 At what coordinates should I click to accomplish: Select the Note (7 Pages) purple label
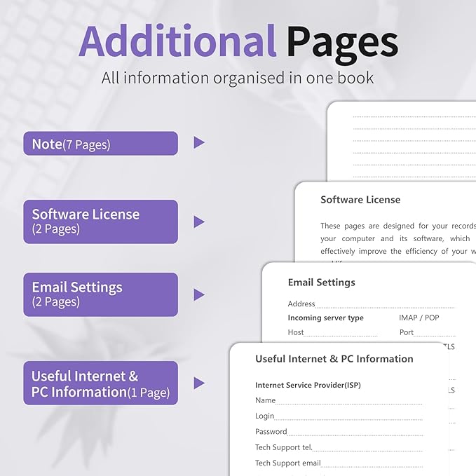[x=100, y=144]
